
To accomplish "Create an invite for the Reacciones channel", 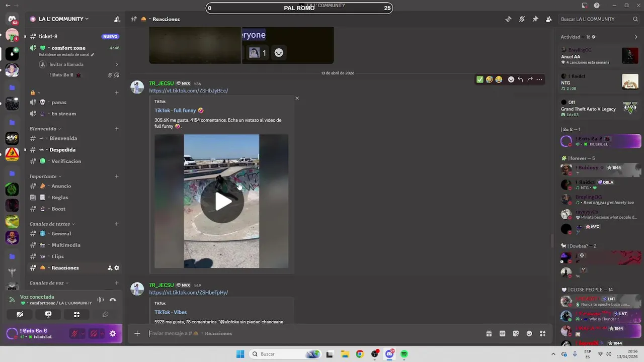I will tap(110, 268).
